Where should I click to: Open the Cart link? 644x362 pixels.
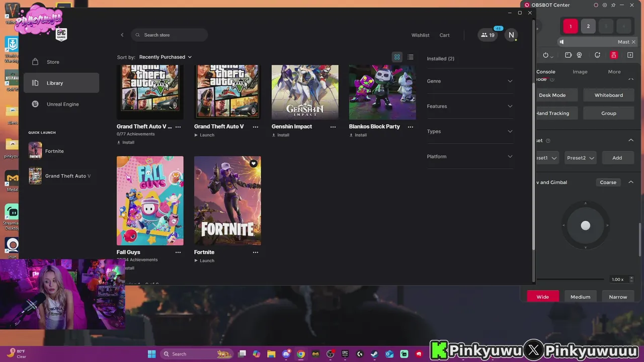pos(444,35)
